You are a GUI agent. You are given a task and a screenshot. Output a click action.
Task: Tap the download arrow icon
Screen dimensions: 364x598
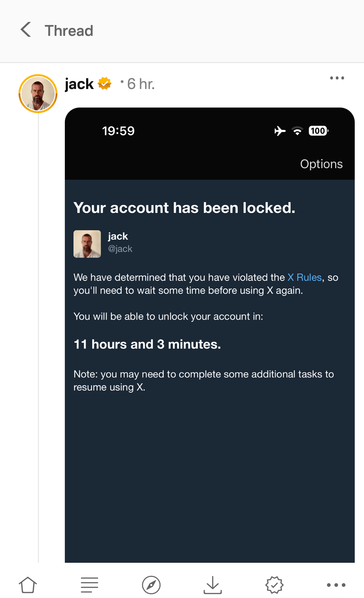pos(213,585)
